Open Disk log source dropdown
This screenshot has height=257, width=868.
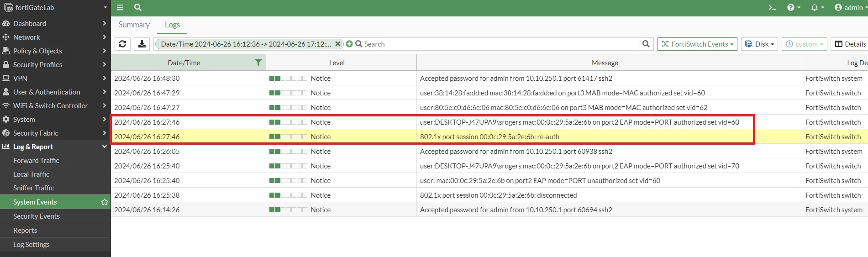coord(760,44)
